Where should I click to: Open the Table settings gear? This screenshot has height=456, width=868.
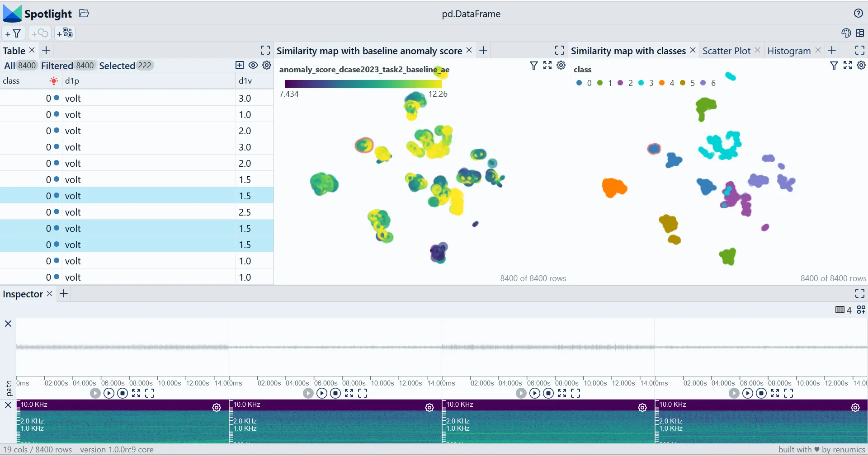point(267,65)
